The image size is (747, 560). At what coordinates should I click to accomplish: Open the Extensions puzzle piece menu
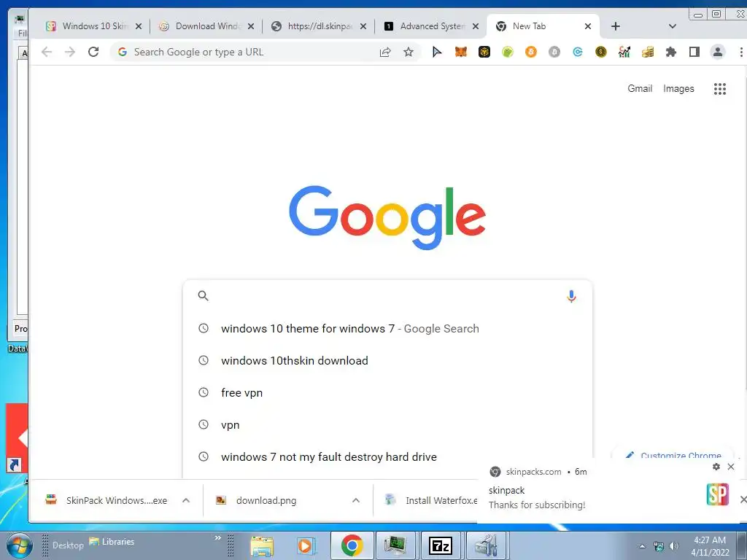[671, 52]
